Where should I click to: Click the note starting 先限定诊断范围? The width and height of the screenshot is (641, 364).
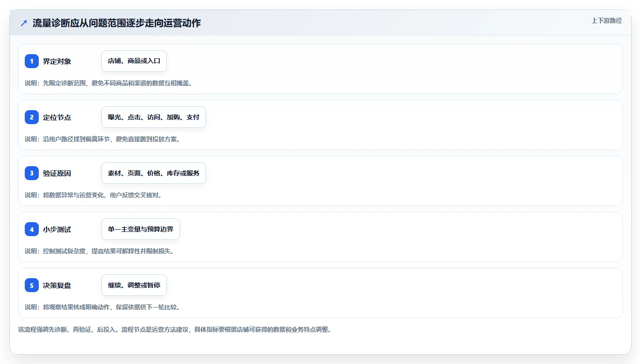pos(108,83)
